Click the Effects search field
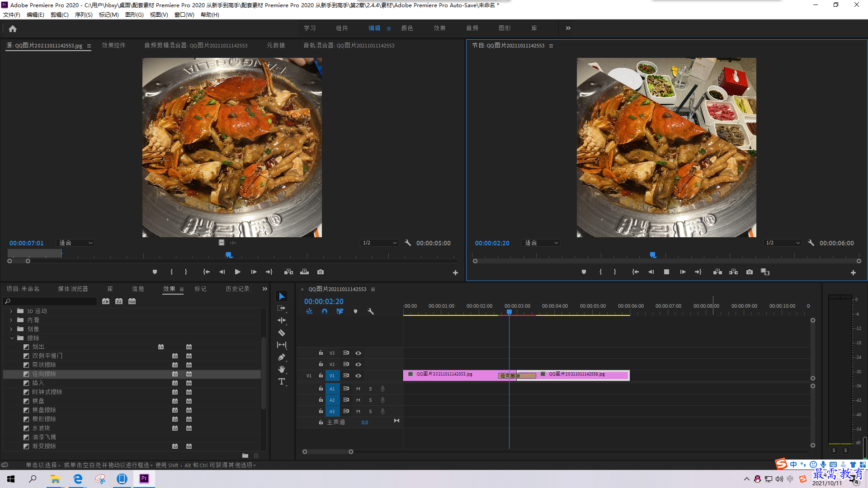The image size is (868, 488). [50, 301]
